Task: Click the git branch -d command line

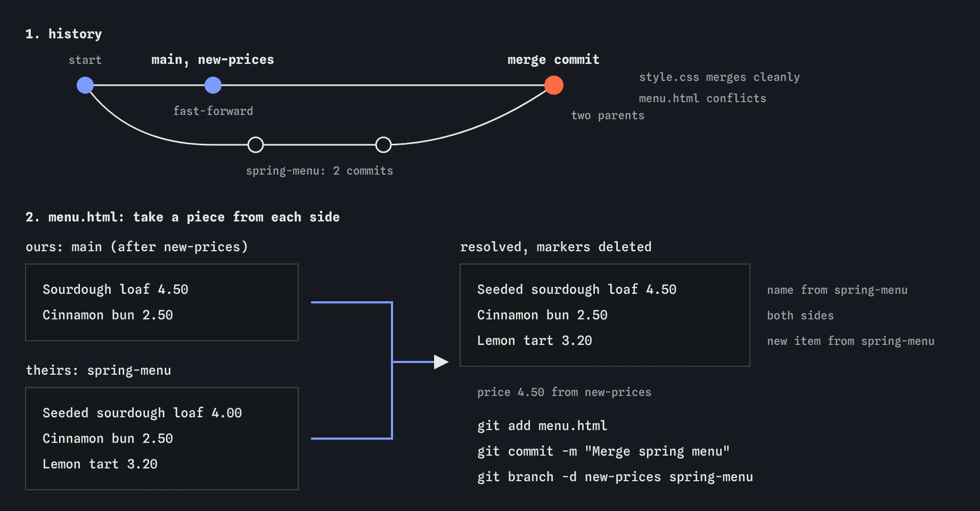Action: pyautogui.click(x=615, y=477)
